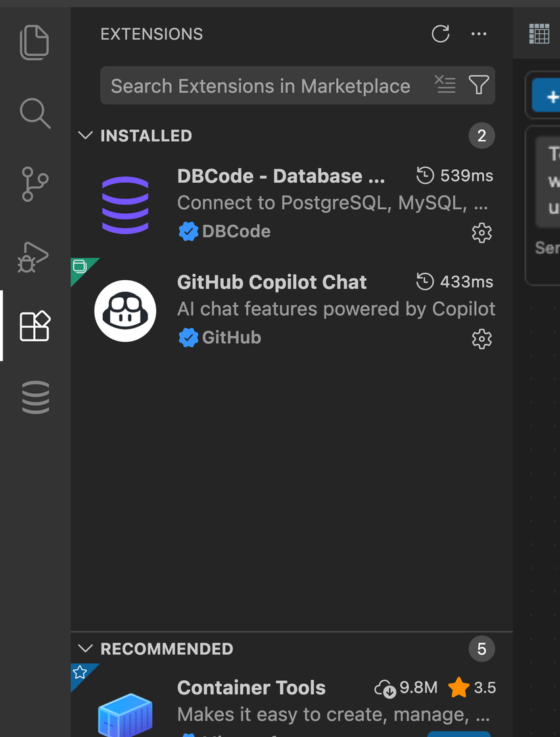The height and width of the screenshot is (737, 560).
Task: Click the 3.5 star rating of Container Tools
Action: (x=471, y=687)
